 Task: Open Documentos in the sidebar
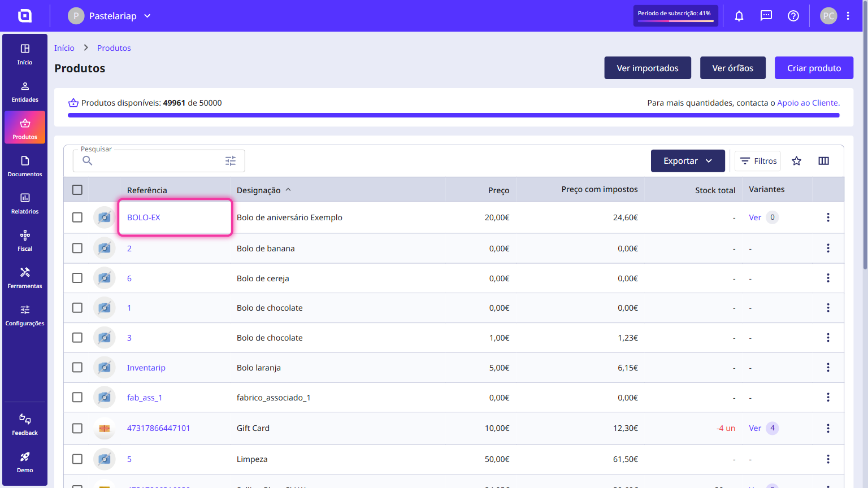(25, 166)
